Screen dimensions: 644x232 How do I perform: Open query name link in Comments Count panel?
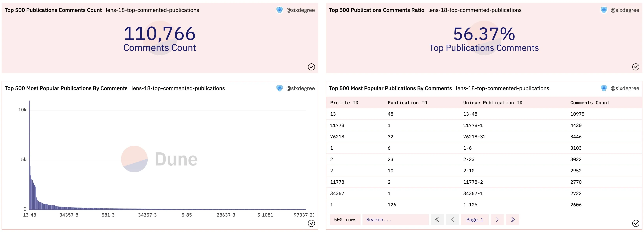152,10
